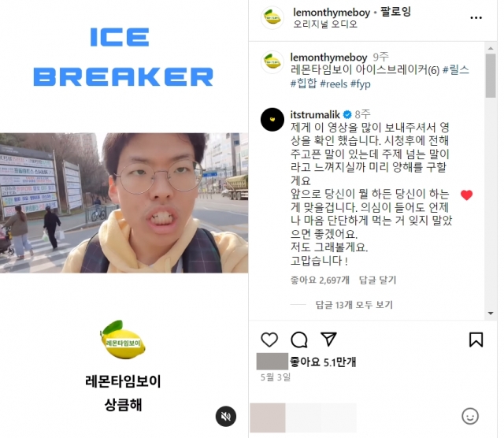This screenshot has width=504, height=438.
Task: Save the post with the bookmark icon
Action: coord(476,340)
